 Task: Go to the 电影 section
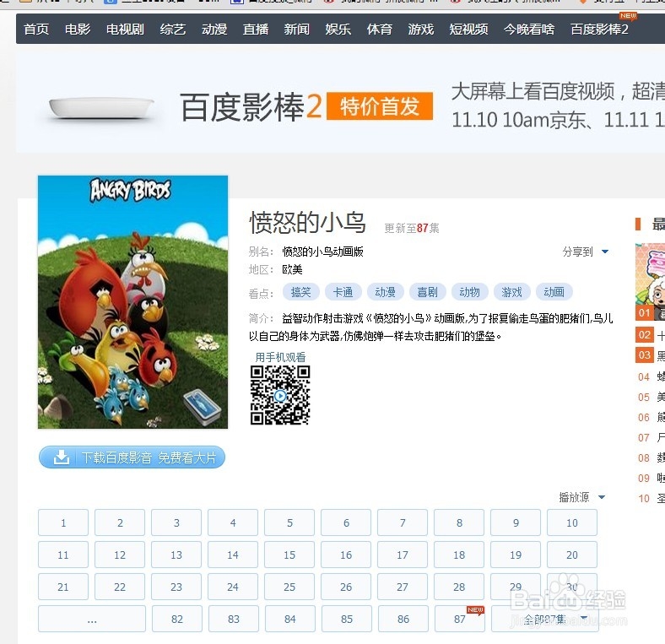click(78, 30)
